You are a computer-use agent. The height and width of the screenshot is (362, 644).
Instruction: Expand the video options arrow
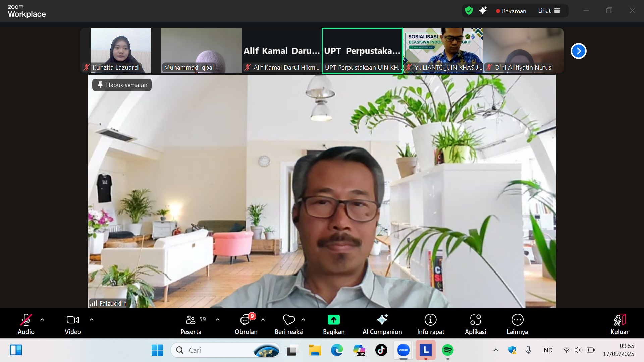click(92, 320)
